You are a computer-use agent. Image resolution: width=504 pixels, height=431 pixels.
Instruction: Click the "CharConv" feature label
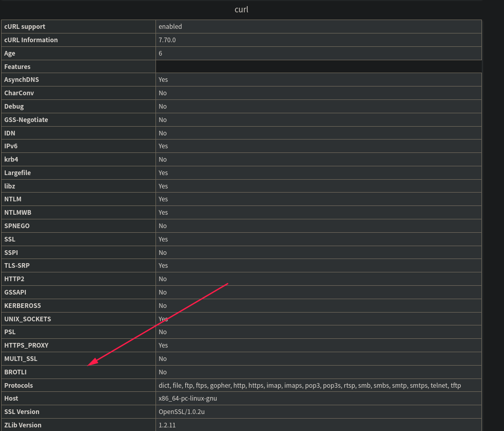coord(19,93)
